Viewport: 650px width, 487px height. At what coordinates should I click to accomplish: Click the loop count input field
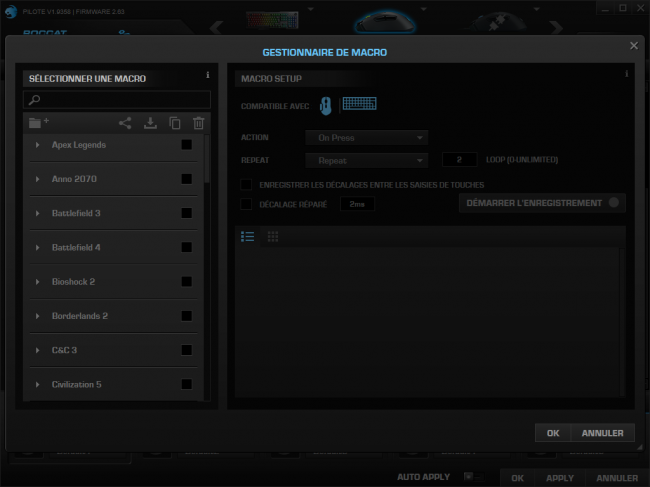click(x=459, y=160)
